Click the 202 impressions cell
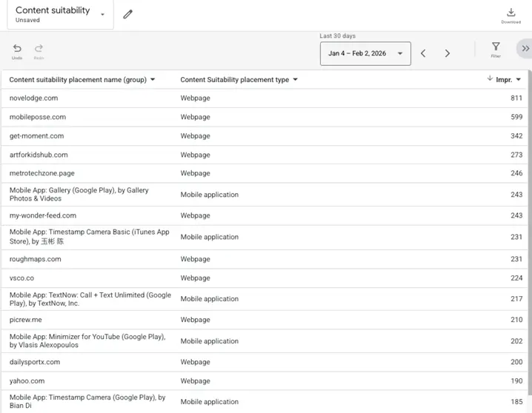This screenshot has width=532, height=413. (516, 341)
